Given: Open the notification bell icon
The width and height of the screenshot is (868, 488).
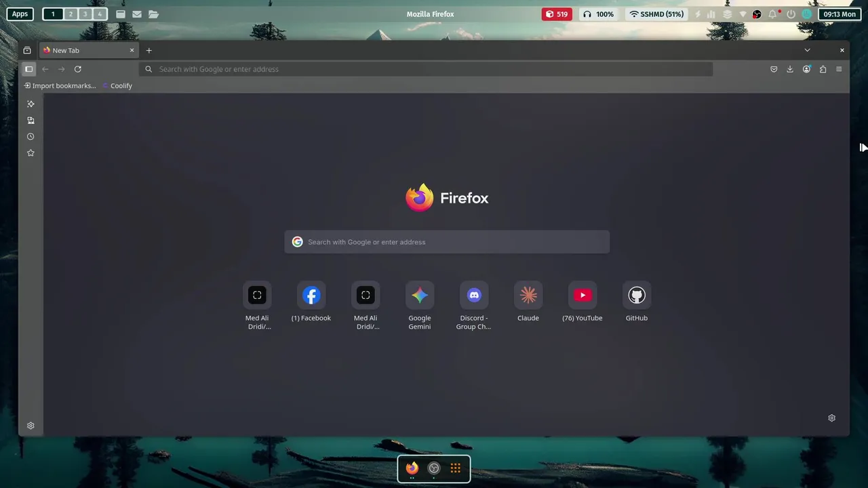Looking at the screenshot, I should tap(773, 14).
